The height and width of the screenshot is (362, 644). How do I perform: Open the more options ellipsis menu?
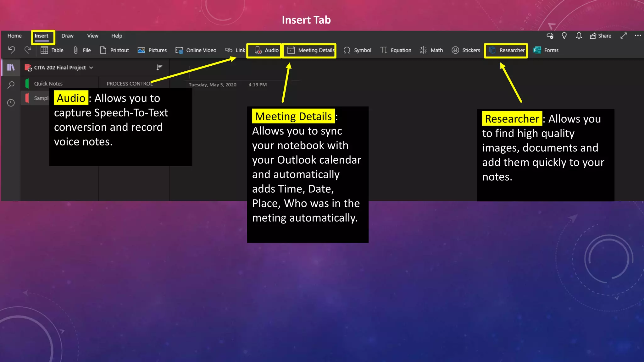[x=638, y=36]
